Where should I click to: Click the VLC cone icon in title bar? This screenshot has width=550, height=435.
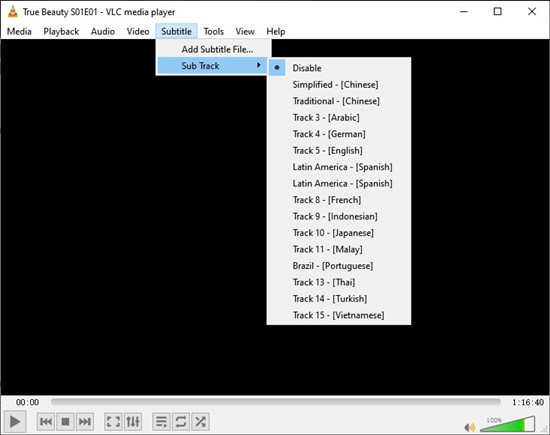[x=13, y=12]
